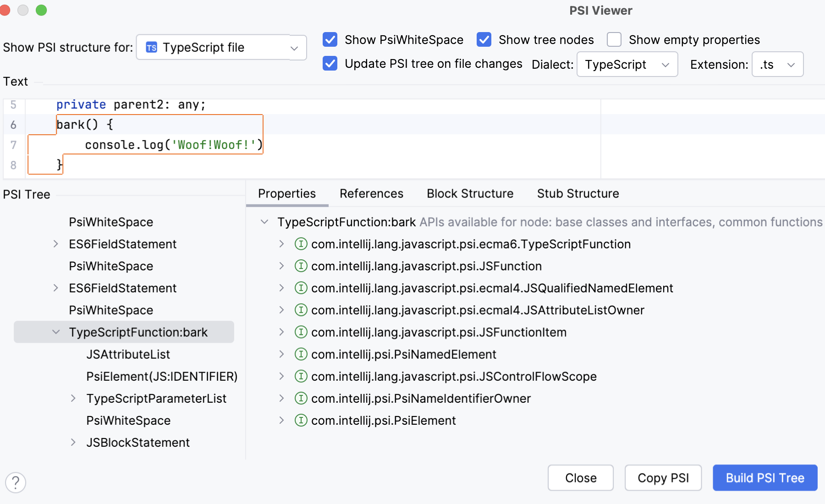This screenshot has width=825, height=504.
Task: Open the Dialect dropdown
Action: (x=627, y=65)
